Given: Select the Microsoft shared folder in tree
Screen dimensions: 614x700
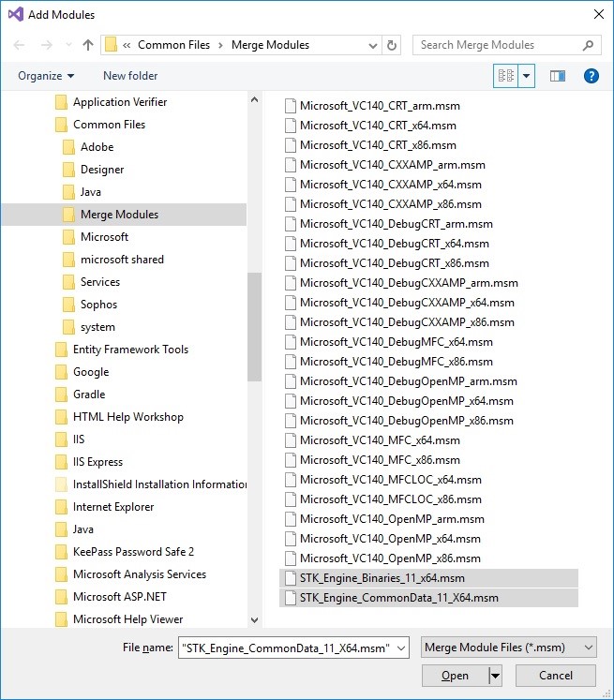Looking at the screenshot, I should pos(122,260).
